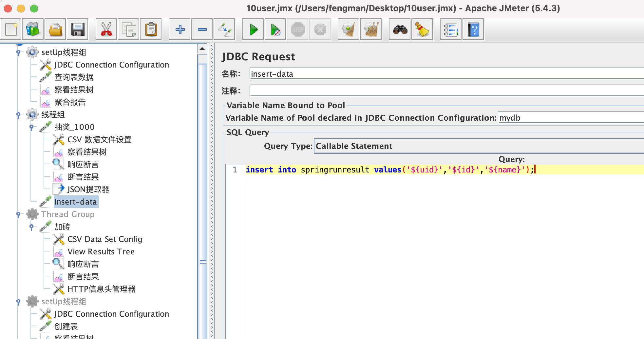Save the test plan with floppy icon
Image resolution: width=644 pixels, height=339 pixels.
coord(78,30)
